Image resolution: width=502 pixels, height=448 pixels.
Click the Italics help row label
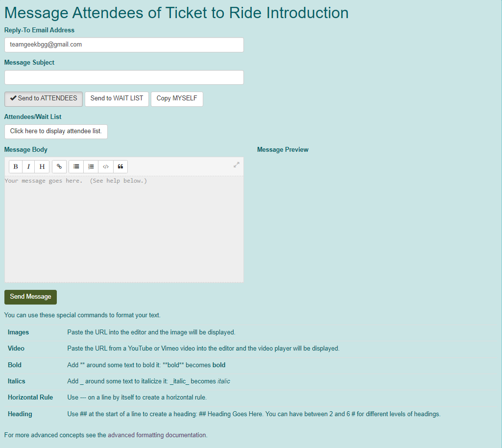(16, 381)
